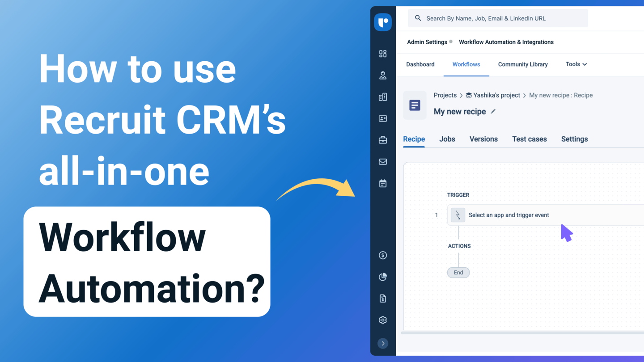
Task: Open the Dashboard grid icon in sidebar
Action: (x=383, y=54)
